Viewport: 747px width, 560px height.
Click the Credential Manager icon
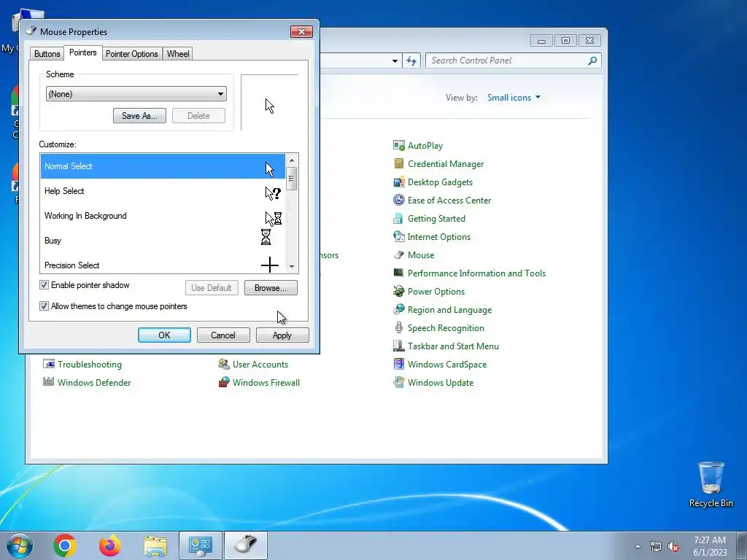click(x=399, y=164)
